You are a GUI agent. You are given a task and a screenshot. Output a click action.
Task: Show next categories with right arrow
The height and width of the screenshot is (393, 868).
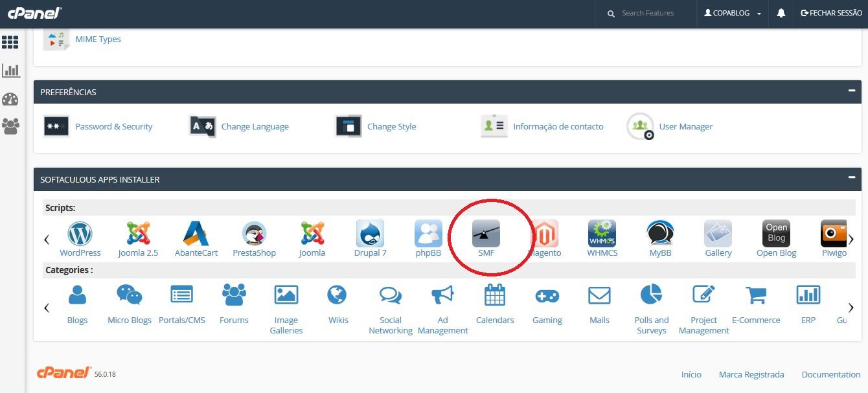pyautogui.click(x=851, y=308)
